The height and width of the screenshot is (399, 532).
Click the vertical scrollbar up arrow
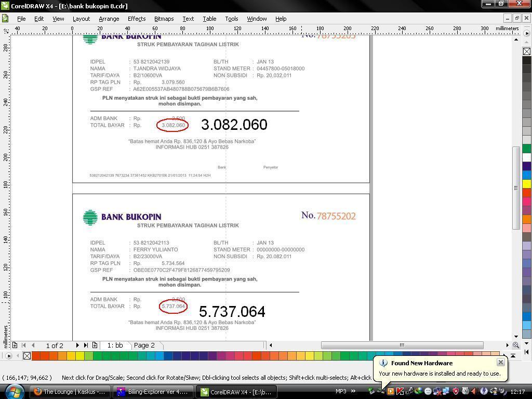(516, 39)
